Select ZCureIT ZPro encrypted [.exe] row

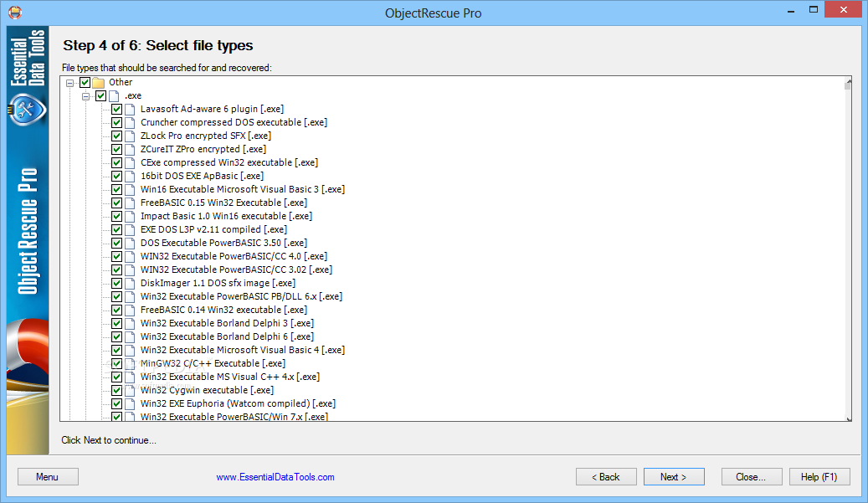point(203,150)
